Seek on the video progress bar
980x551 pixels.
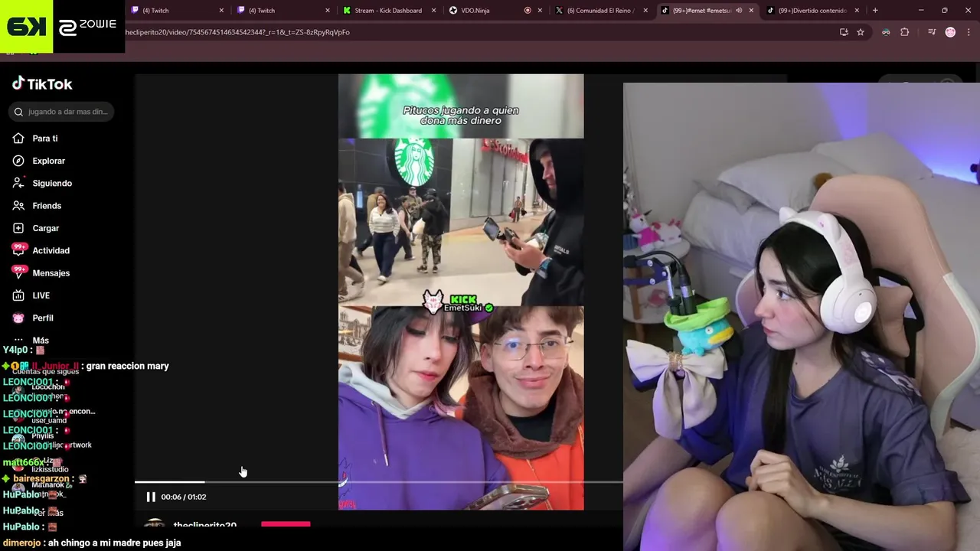[x=378, y=482]
